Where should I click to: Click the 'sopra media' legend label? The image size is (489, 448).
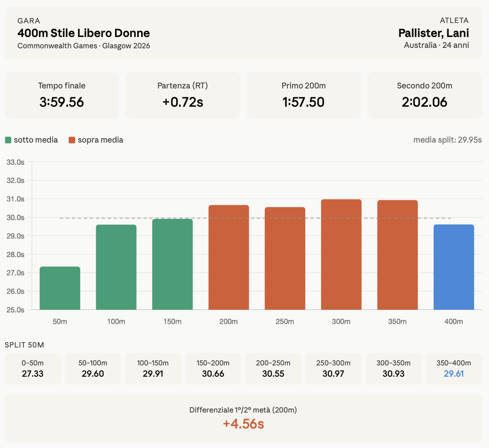(101, 140)
